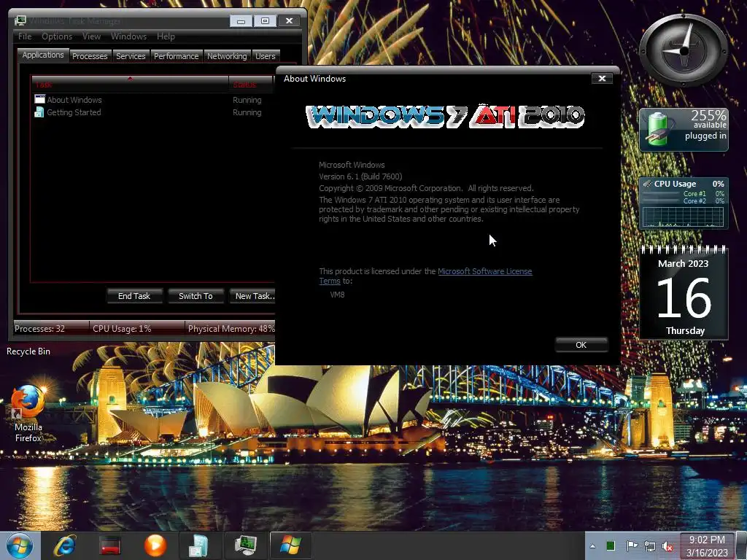Click OK in About Windows dialog
Viewport: 747px width, 560px height.
(x=581, y=345)
